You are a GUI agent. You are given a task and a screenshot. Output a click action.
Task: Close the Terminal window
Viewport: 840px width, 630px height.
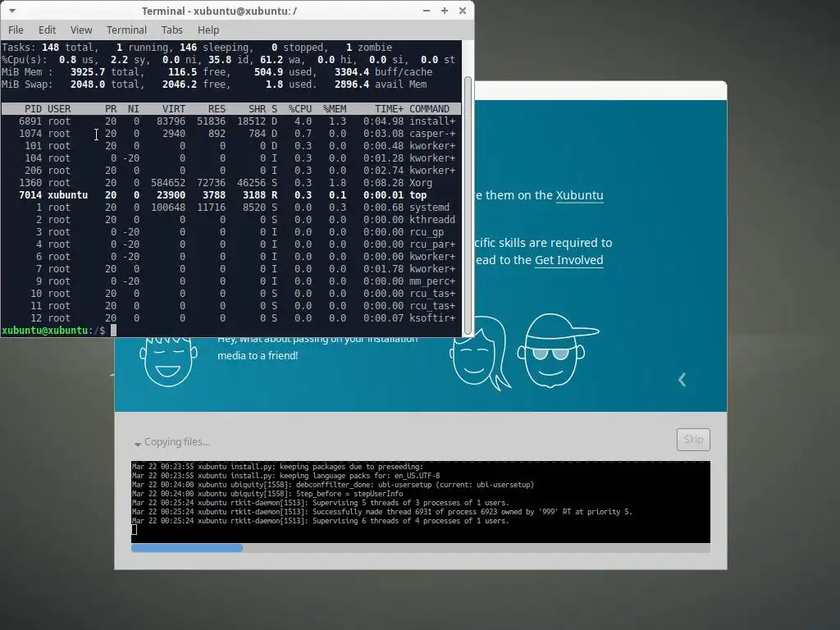(x=463, y=11)
